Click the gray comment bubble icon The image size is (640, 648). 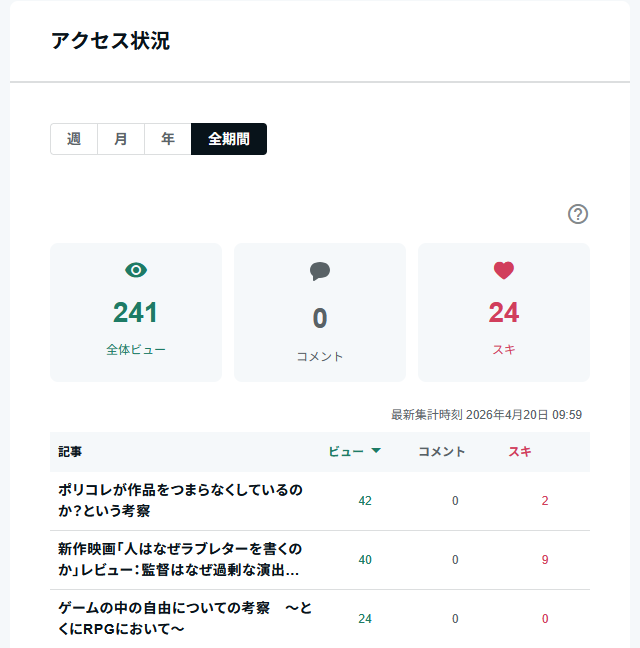[x=320, y=271]
